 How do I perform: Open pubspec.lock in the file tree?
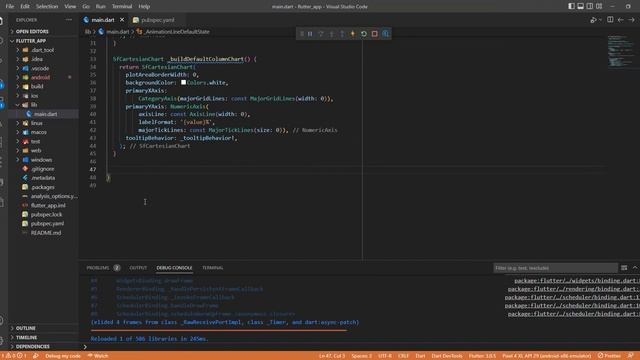click(x=47, y=214)
